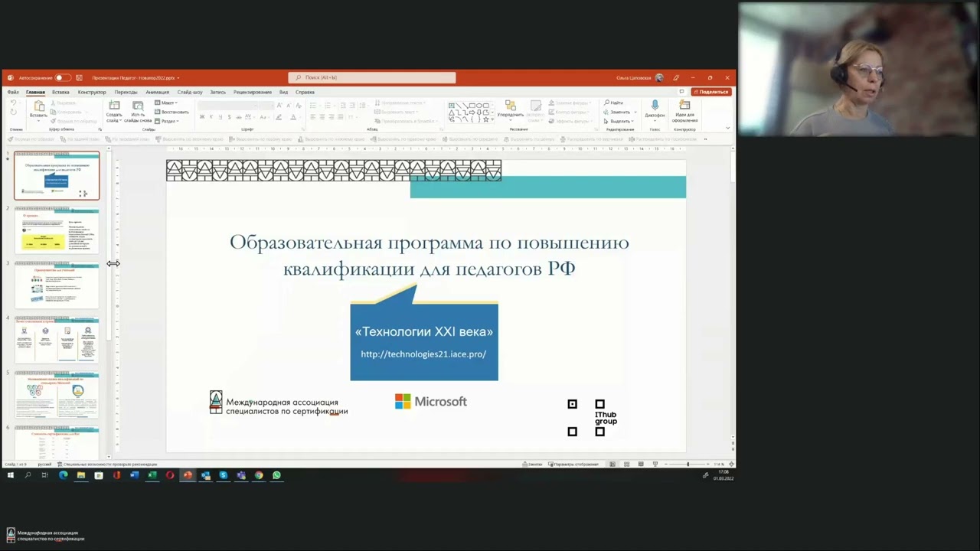Select the Рецензирование ribbon tab
This screenshot has height=551, width=980.
coord(253,92)
